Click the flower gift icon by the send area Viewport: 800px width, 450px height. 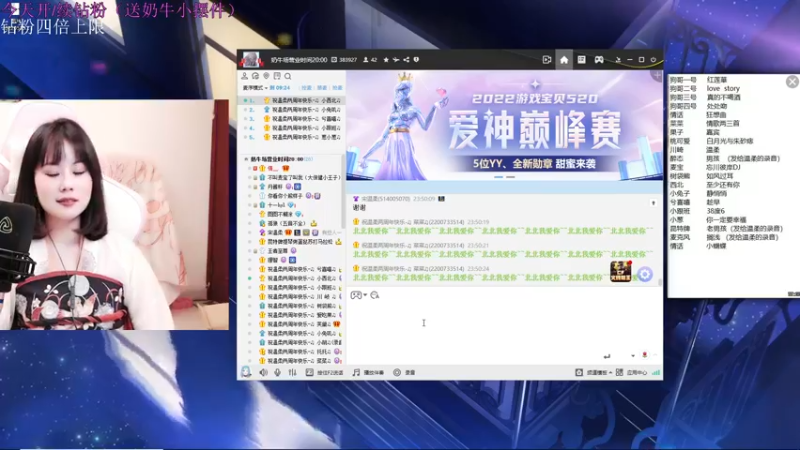[645, 355]
